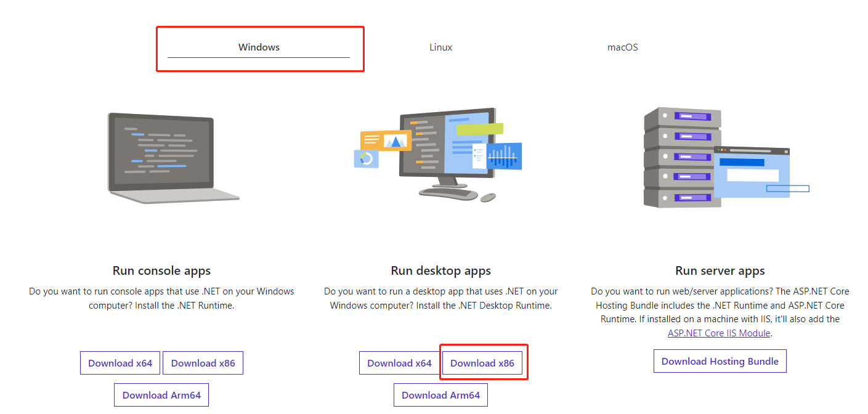This screenshot has height=414, width=868.
Task: Download Arm64 Desktop Runtime
Action: pos(440,395)
